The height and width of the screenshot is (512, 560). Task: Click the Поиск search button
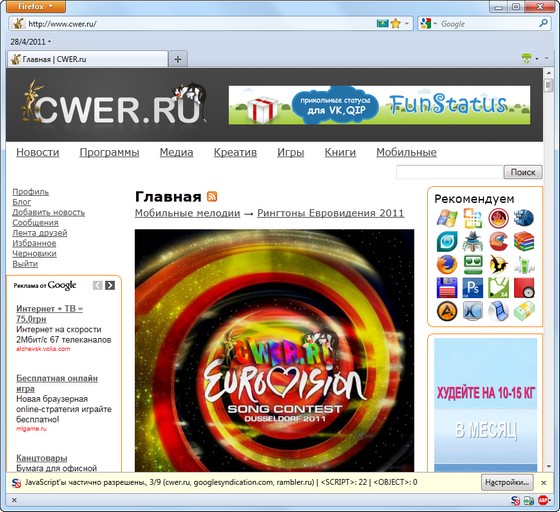pyautogui.click(x=523, y=172)
